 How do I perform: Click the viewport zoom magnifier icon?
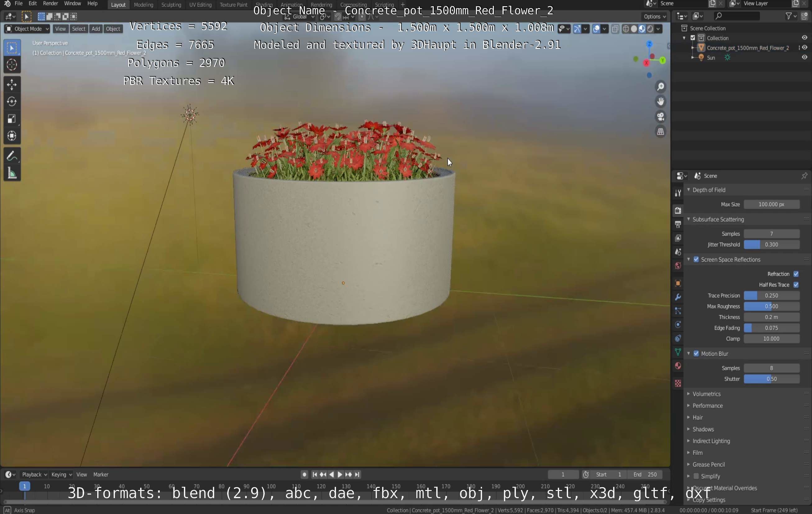[x=660, y=87]
